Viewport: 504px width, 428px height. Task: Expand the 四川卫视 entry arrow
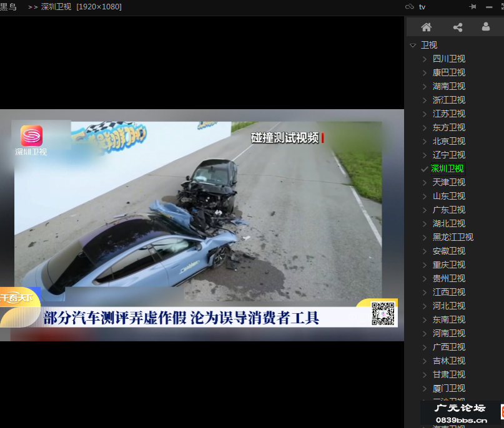423,58
